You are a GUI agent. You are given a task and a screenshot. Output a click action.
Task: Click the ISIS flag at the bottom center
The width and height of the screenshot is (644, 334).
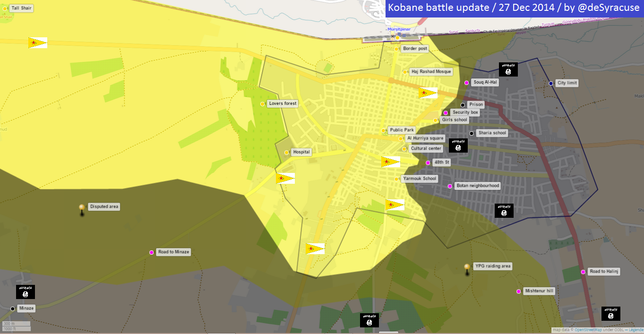pyautogui.click(x=369, y=320)
